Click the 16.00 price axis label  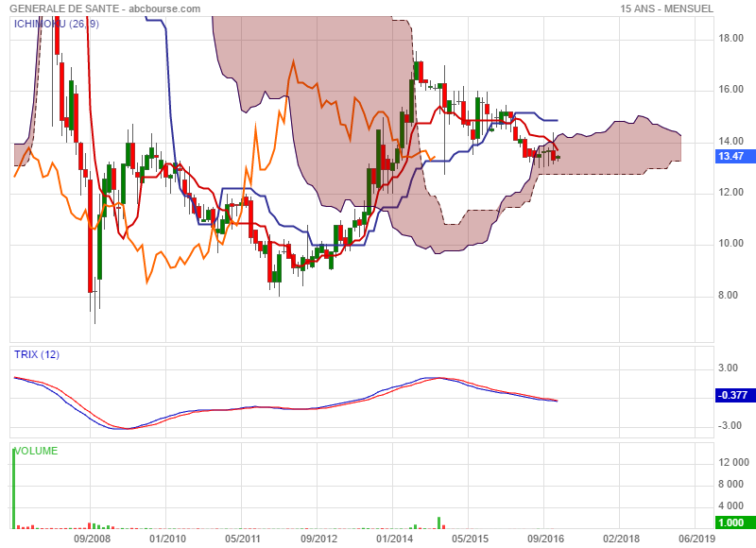(x=730, y=89)
